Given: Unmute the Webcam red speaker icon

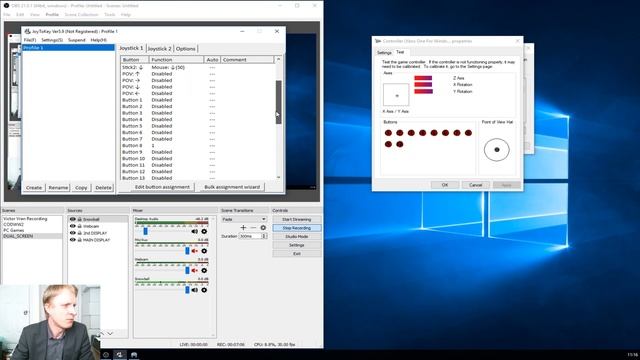Looking at the screenshot, I should point(195,270).
